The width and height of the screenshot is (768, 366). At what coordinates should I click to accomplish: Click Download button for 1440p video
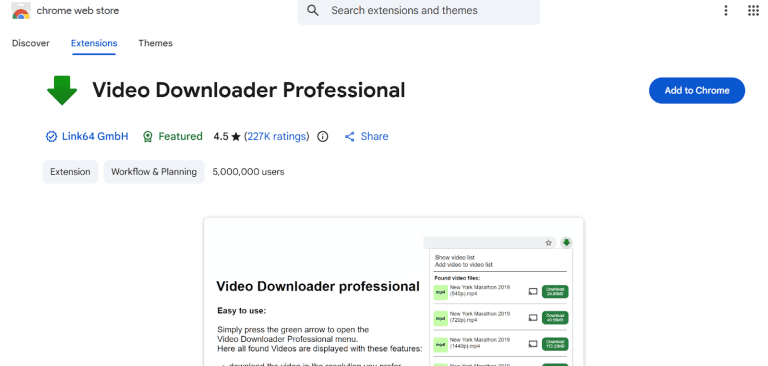555,343
